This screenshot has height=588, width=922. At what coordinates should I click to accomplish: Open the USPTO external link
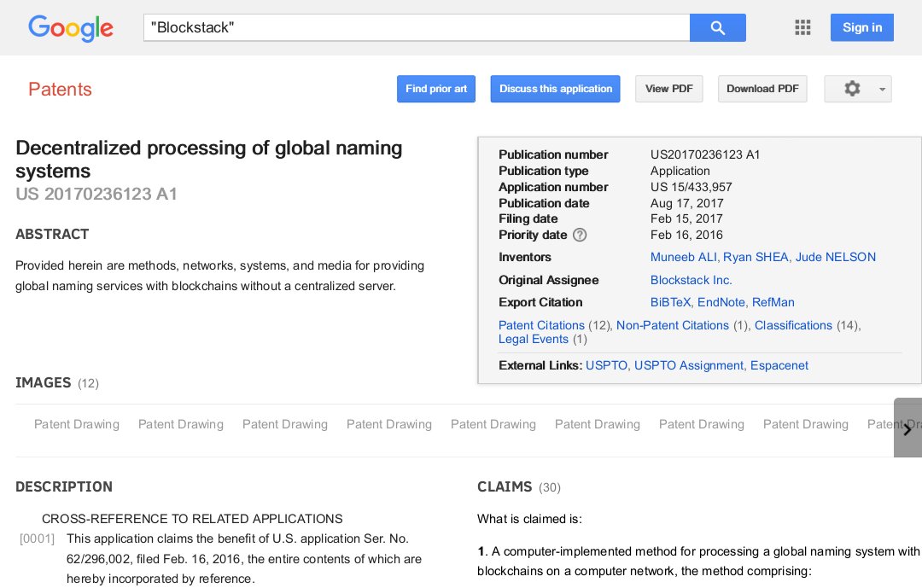click(x=606, y=365)
